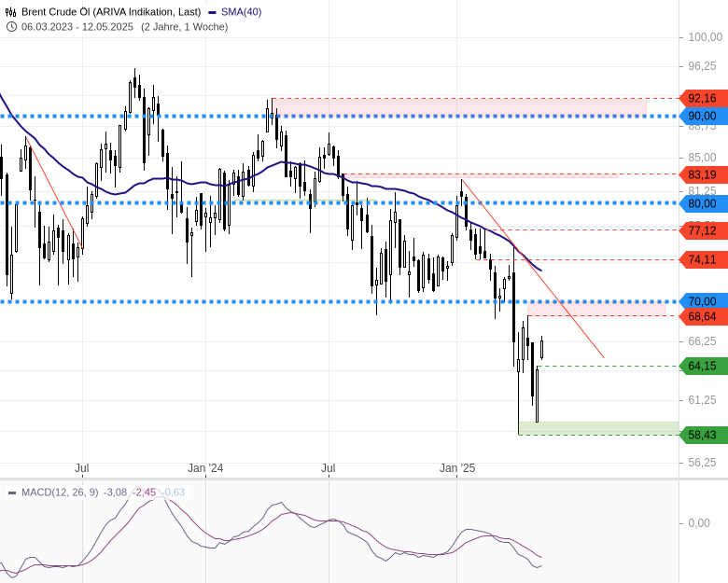Click the green support zone above 58,43
Viewport: 728px width, 583px height.
[598, 428]
